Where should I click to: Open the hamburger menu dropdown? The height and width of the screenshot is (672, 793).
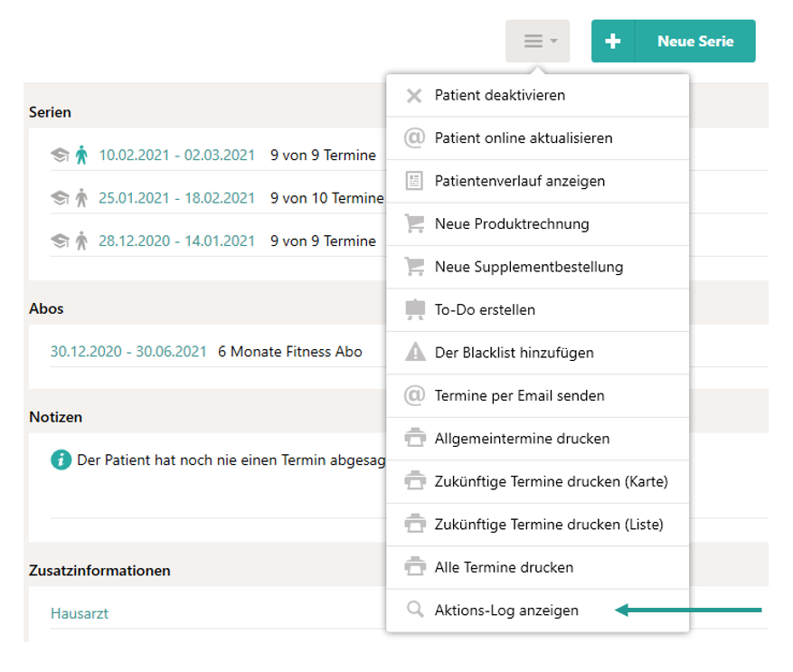pyautogui.click(x=538, y=42)
